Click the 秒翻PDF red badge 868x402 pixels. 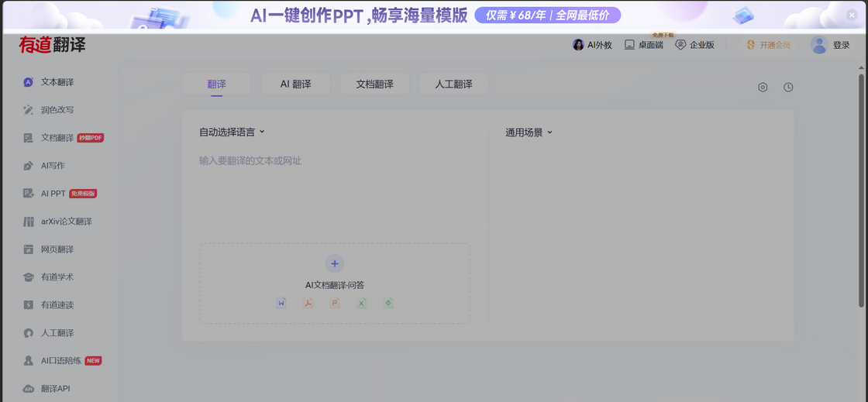click(x=91, y=138)
